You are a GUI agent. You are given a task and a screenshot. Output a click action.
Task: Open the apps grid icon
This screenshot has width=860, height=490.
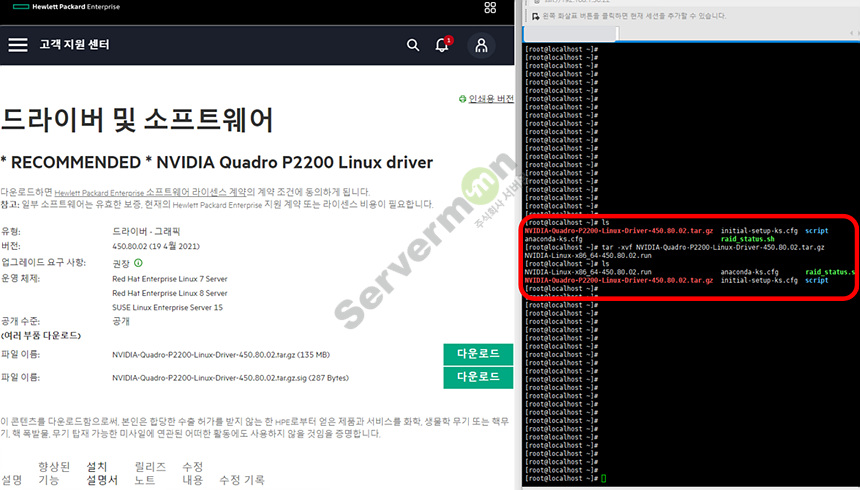pos(490,7)
